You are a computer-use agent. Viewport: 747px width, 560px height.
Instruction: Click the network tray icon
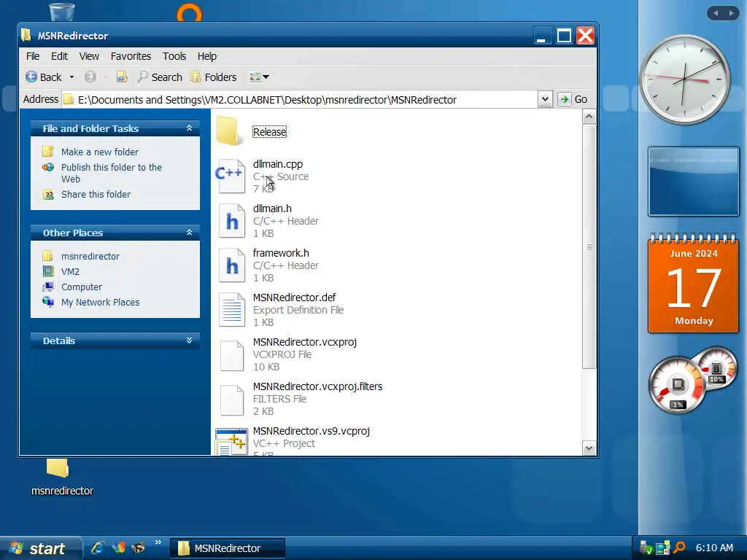point(662,548)
